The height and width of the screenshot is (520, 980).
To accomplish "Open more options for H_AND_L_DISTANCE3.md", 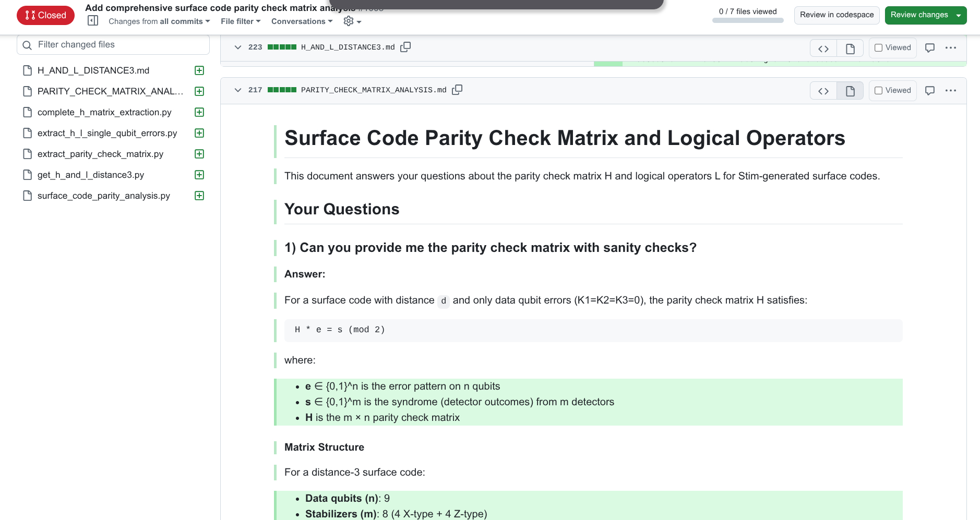I will pos(951,48).
